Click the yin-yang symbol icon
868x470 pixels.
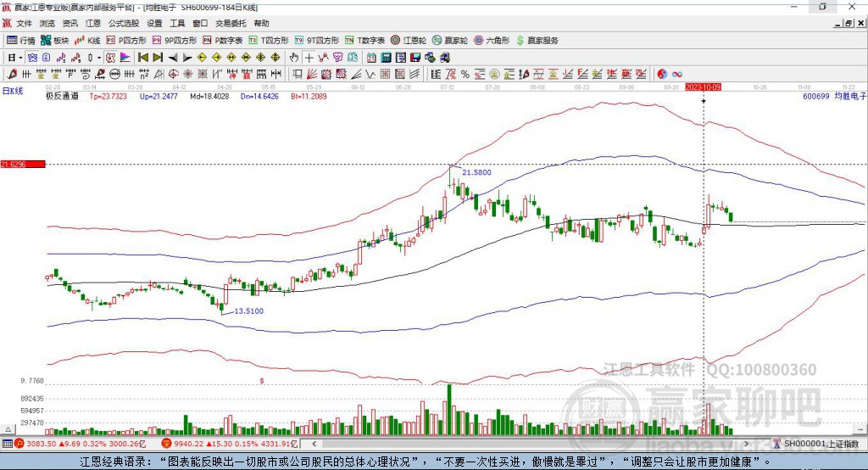coord(662,74)
